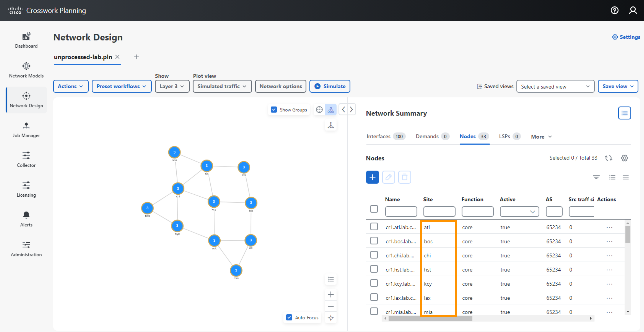The image size is (644, 332).
Task: Select the Nodes tab
Action: click(x=474, y=136)
